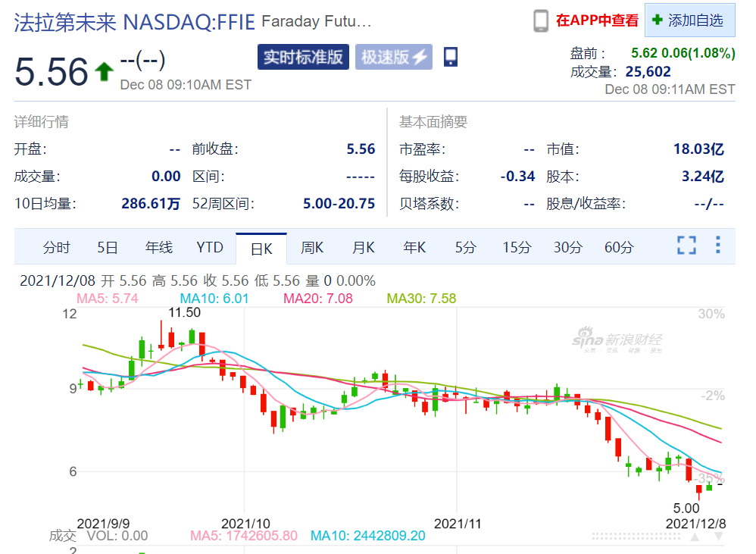Click the 前收盘 value 5.56

coord(361,149)
